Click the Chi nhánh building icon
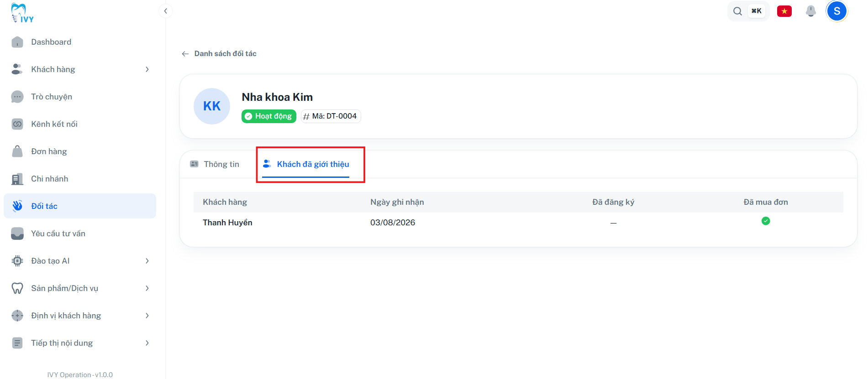This screenshot has height=379, width=868. 17,179
